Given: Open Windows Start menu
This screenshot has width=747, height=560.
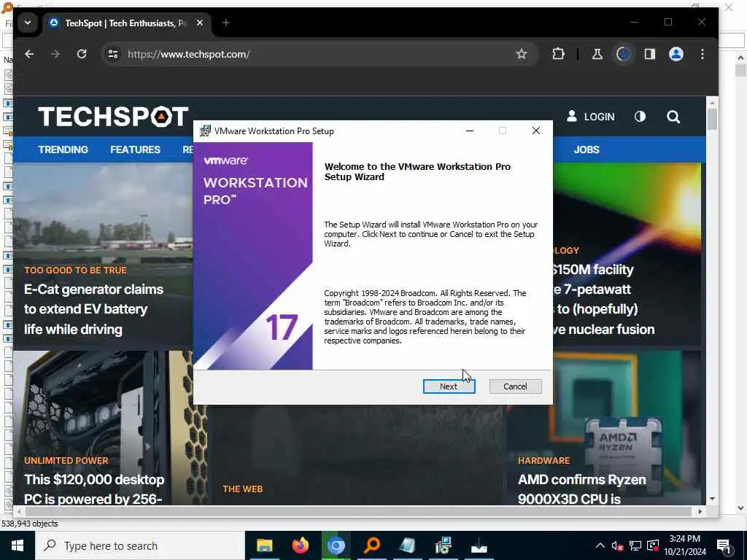Looking at the screenshot, I should [x=18, y=545].
